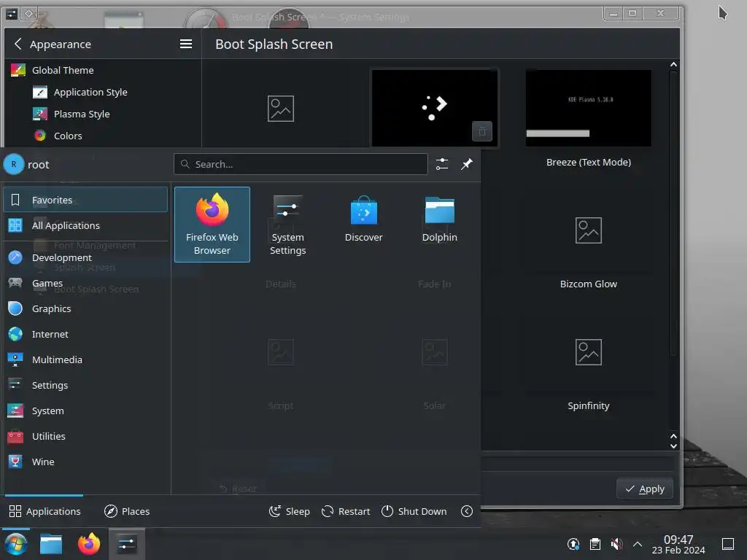Open Multimedia category
The height and width of the screenshot is (560, 747).
click(85, 359)
